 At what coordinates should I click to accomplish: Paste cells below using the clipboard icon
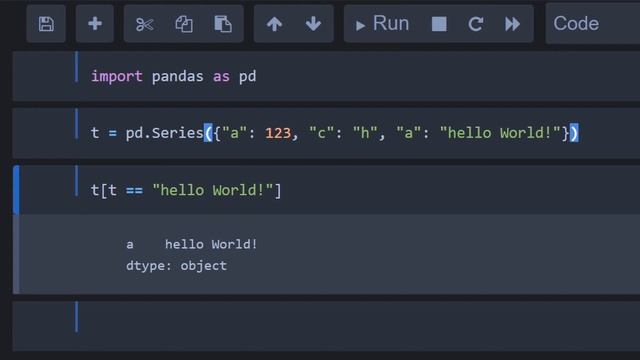tap(223, 24)
